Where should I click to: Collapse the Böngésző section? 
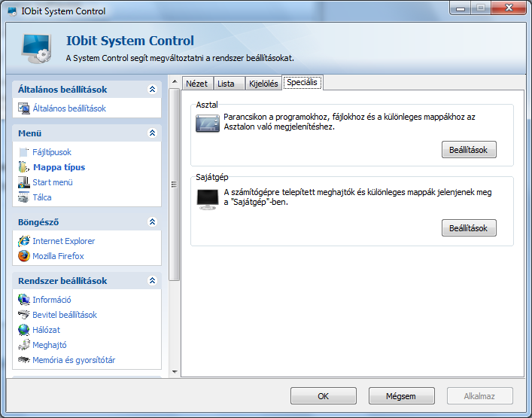pyautogui.click(x=152, y=221)
